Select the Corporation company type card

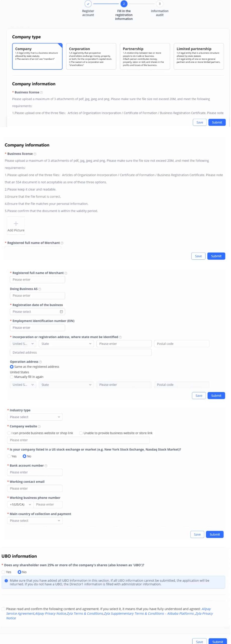(91, 56)
